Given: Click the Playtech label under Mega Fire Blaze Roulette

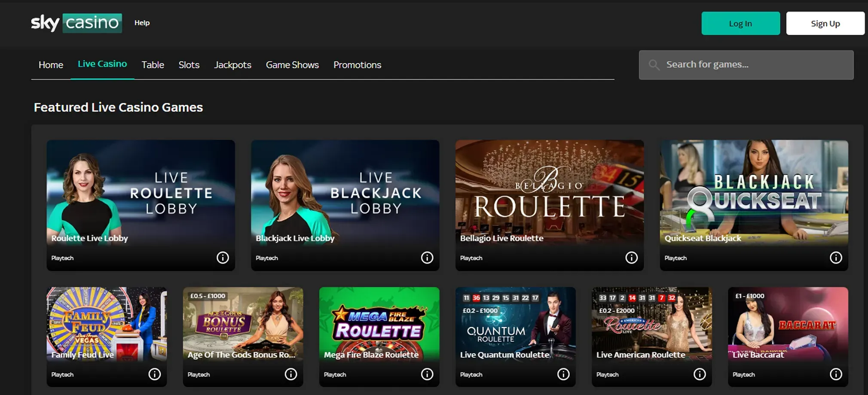Looking at the screenshot, I should click(x=335, y=375).
